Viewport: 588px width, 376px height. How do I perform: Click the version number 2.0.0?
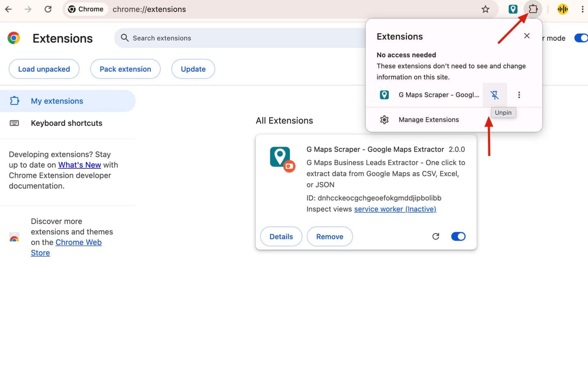457,149
